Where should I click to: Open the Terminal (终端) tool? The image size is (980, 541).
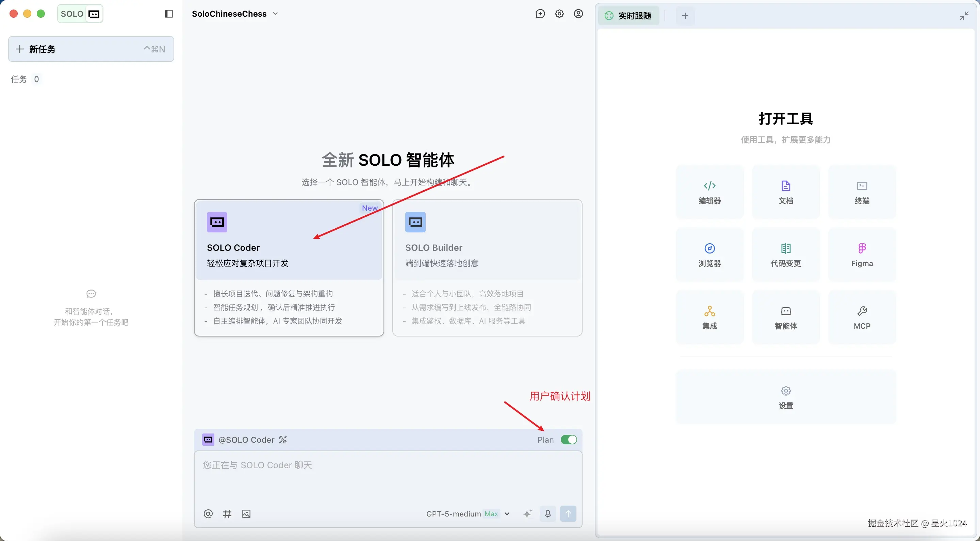[862, 192]
